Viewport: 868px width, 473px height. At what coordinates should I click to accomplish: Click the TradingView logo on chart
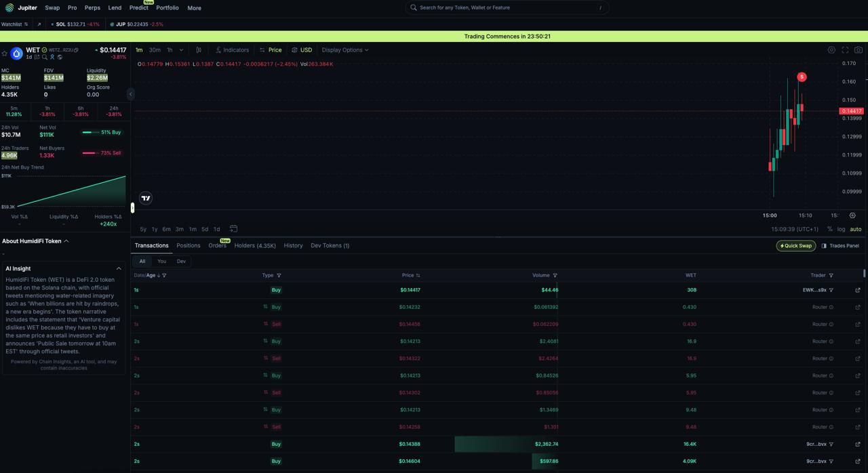coord(146,198)
